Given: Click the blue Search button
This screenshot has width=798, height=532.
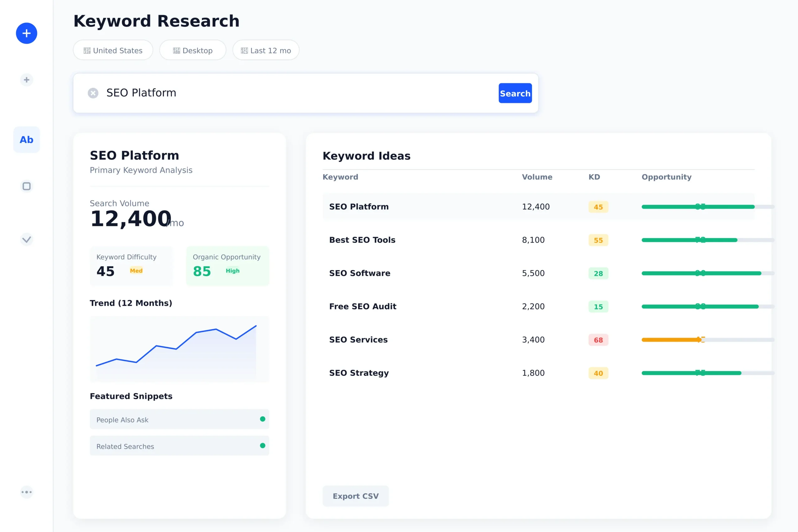Looking at the screenshot, I should click(515, 93).
